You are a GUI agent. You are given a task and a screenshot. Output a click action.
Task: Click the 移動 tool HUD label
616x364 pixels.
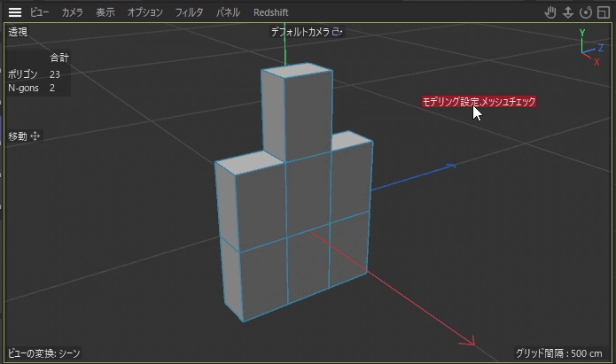coord(18,136)
